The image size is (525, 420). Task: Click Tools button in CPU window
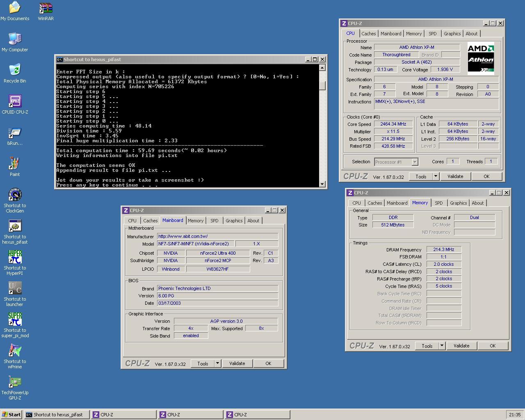(421, 177)
